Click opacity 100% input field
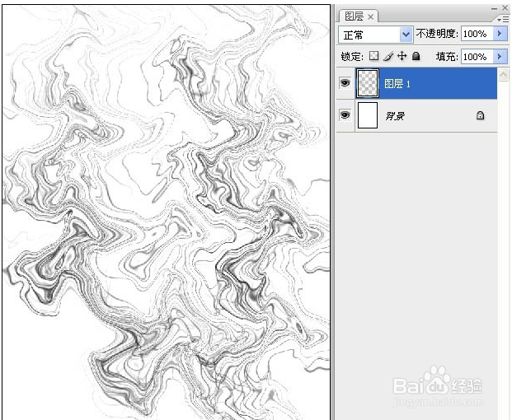Viewport: 512px width, 420px height. [x=477, y=34]
